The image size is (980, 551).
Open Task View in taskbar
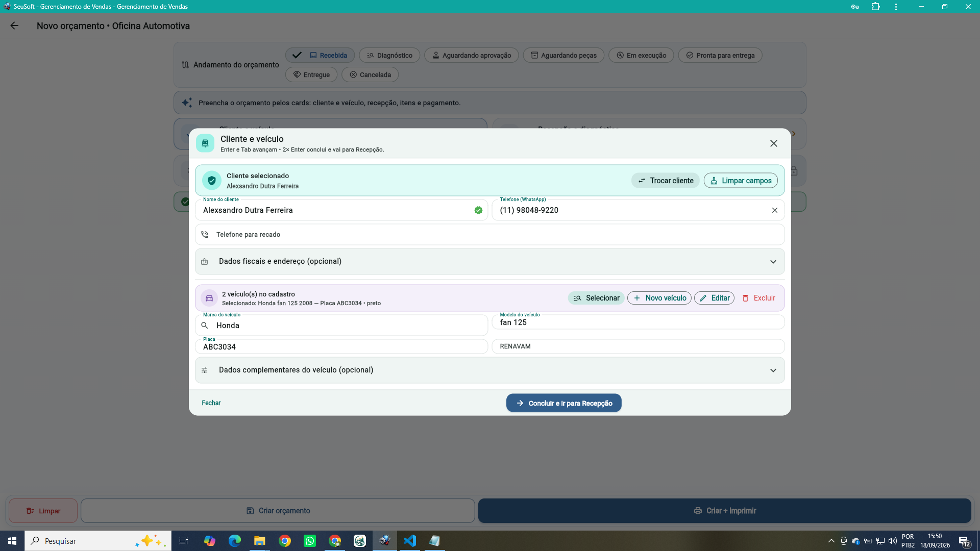pyautogui.click(x=184, y=541)
